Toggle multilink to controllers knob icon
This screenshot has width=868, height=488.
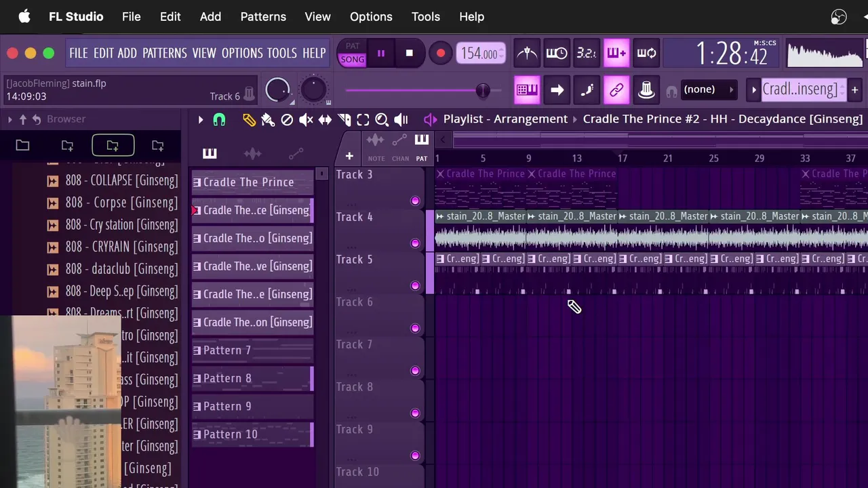coord(646,89)
